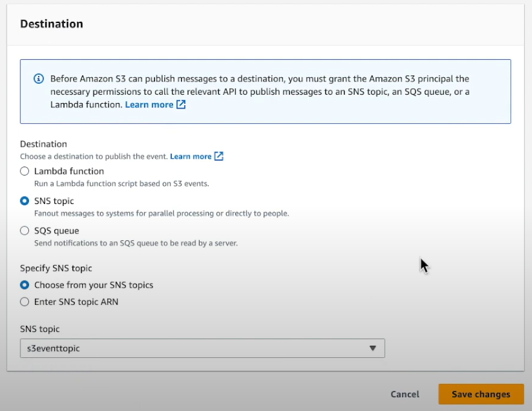The width and height of the screenshot is (532, 411).
Task: Click the Specify SNS topic label
Action: [x=56, y=268]
